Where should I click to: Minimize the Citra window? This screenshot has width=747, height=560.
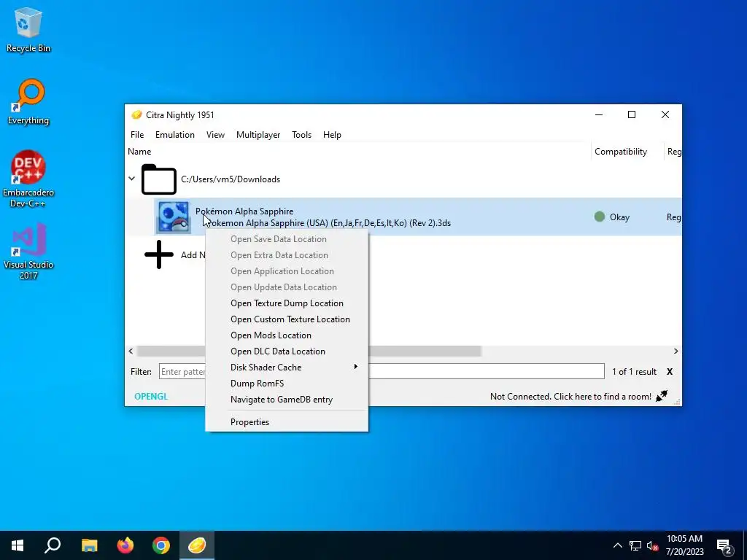point(599,114)
